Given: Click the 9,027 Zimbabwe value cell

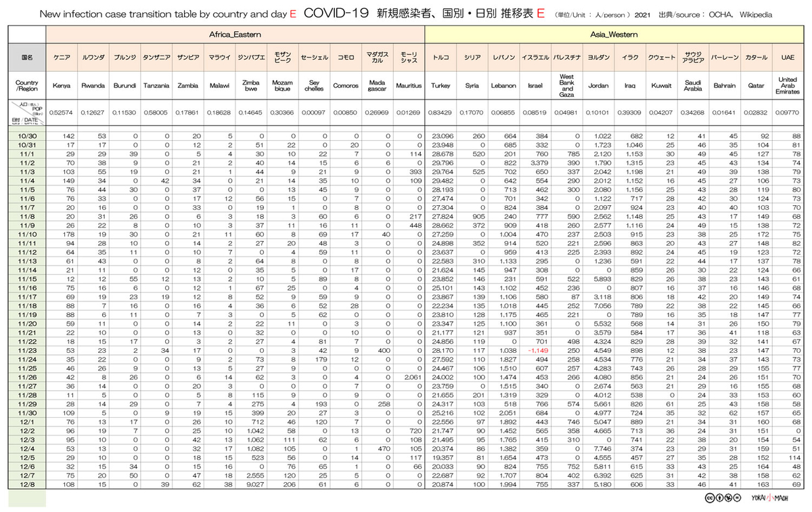Looking at the screenshot, I should point(251,484).
